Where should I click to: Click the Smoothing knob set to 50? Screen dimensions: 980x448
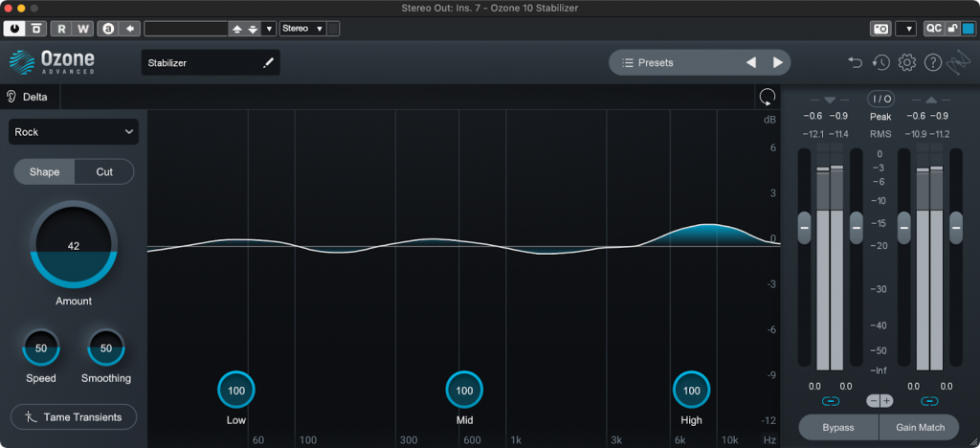coord(106,348)
